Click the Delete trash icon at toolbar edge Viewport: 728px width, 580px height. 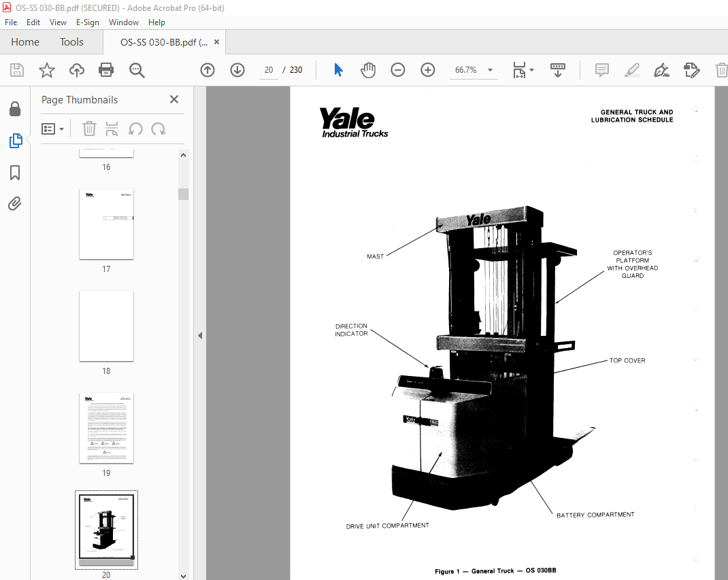[x=721, y=70]
